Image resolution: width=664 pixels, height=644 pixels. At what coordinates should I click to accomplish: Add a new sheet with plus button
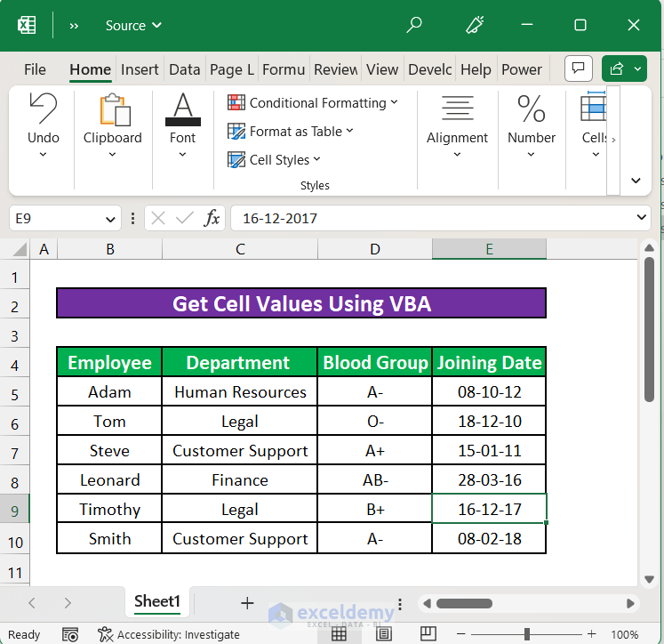tap(247, 602)
